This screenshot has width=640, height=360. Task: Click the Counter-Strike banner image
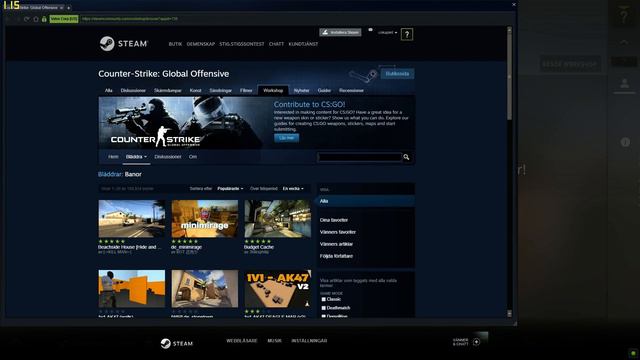pos(185,123)
